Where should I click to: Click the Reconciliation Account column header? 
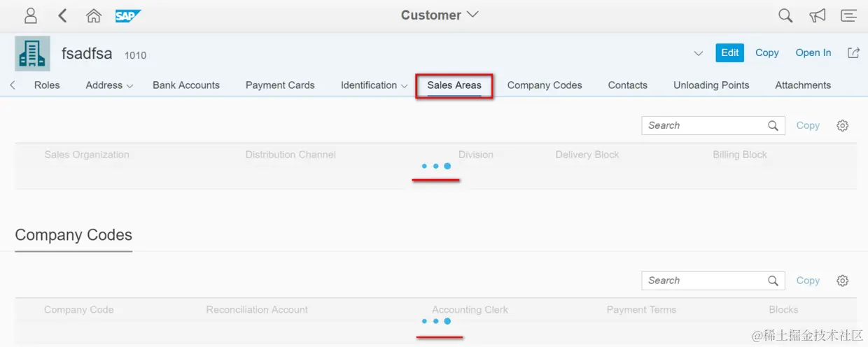[x=257, y=310]
